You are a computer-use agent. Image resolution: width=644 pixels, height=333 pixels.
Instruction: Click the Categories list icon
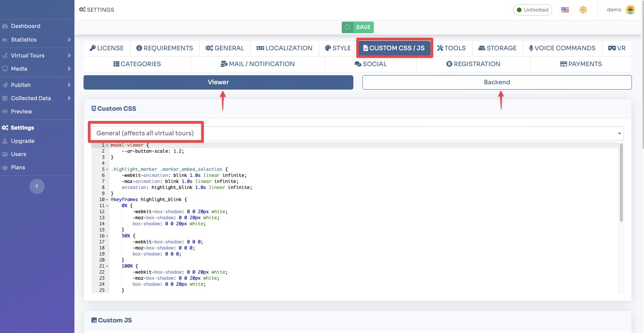(116, 64)
